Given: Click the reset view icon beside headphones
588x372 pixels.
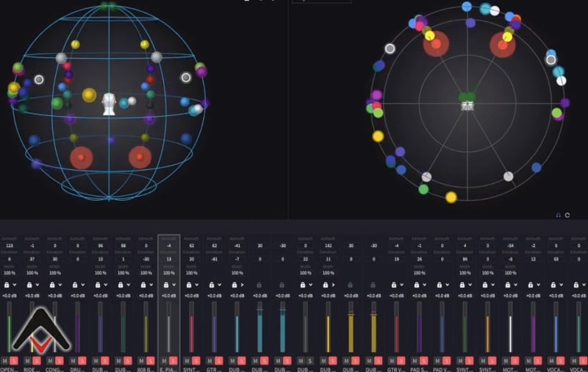Looking at the screenshot, I should click(x=567, y=215).
